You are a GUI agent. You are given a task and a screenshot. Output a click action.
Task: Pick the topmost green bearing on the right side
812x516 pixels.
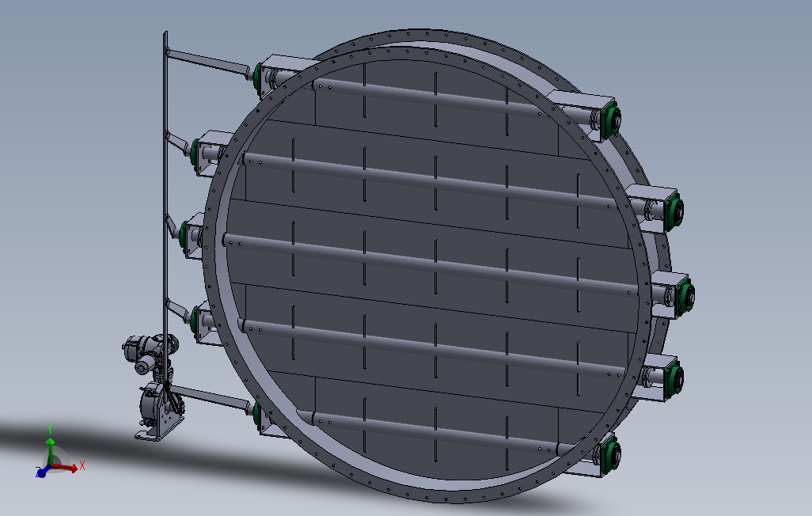(x=613, y=120)
